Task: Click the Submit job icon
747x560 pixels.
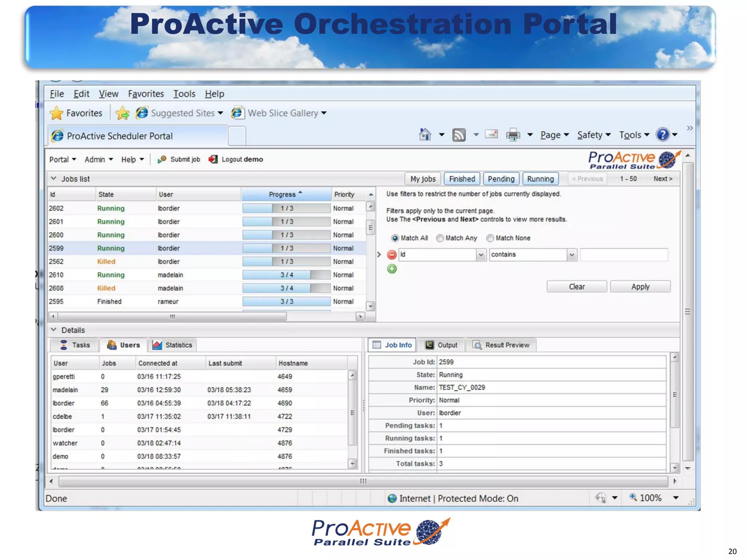Action: pyautogui.click(x=162, y=159)
